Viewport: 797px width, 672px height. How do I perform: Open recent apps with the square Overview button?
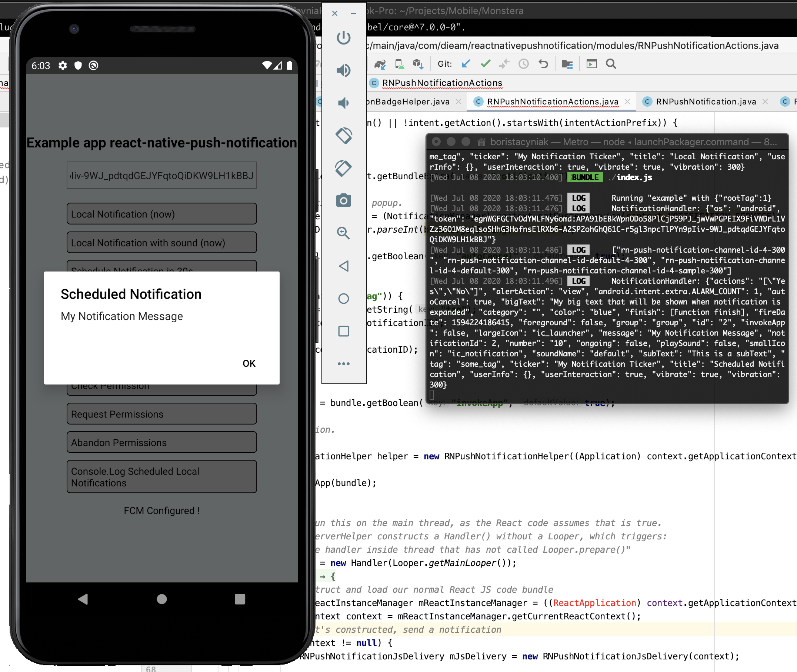(x=343, y=331)
